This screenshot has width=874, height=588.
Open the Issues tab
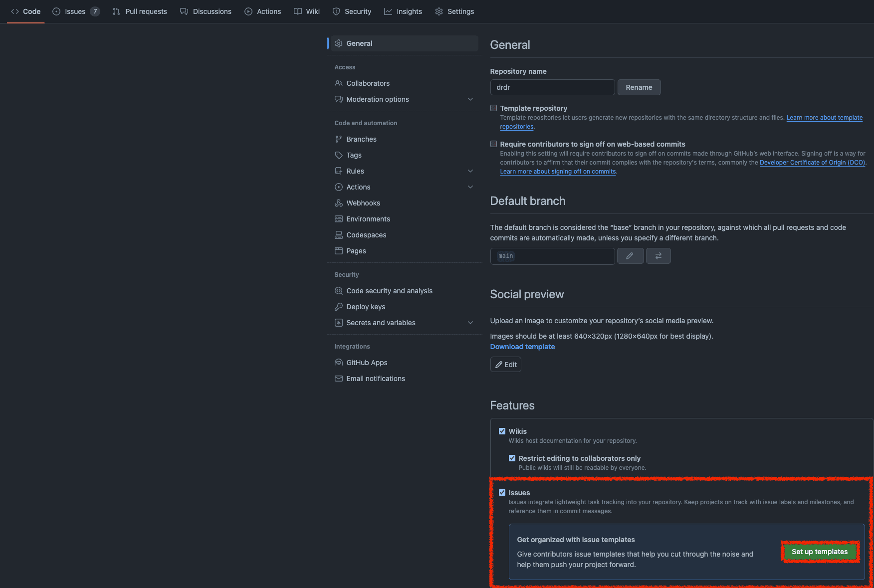76,11
